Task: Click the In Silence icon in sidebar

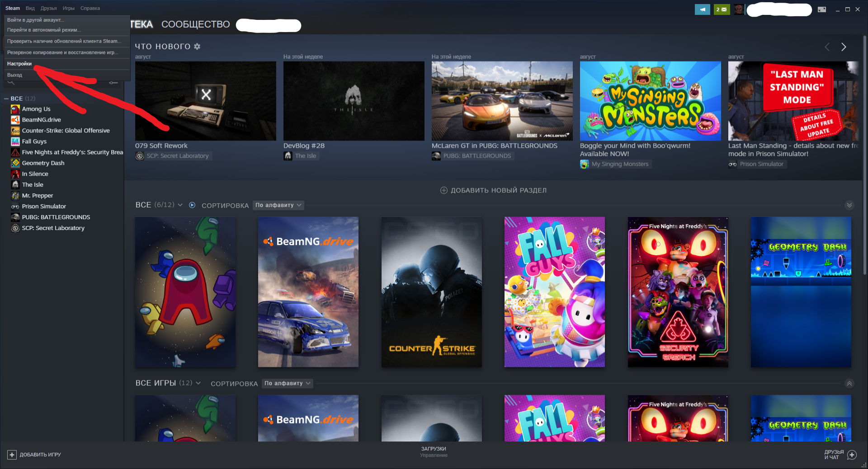Action: click(15, 174)
